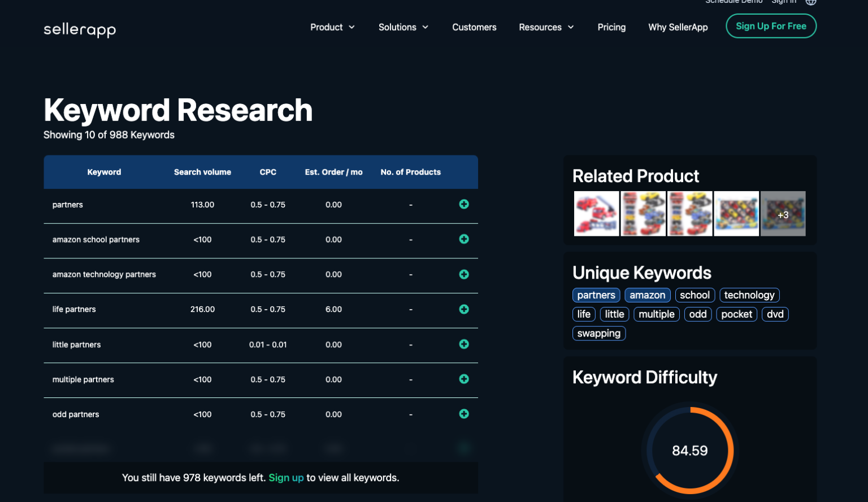Viewport: 868px width, 502px height.
Task: Add the "little partners" keyword
Action: 463,344
